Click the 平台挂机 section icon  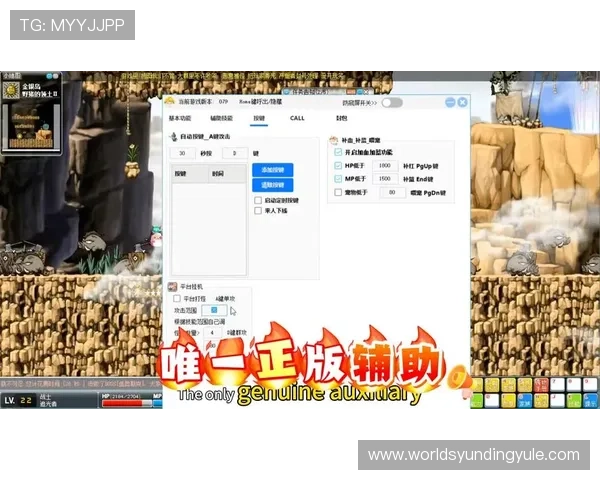point(173,287)
